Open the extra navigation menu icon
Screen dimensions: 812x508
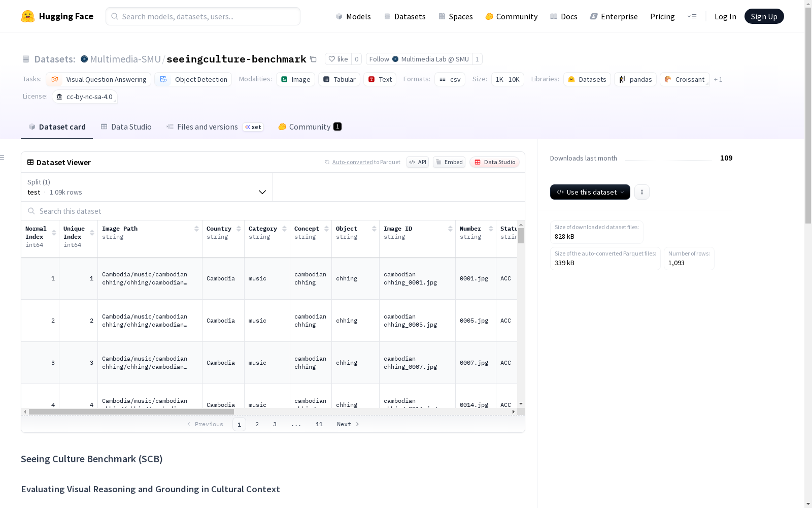click(692, 16)
